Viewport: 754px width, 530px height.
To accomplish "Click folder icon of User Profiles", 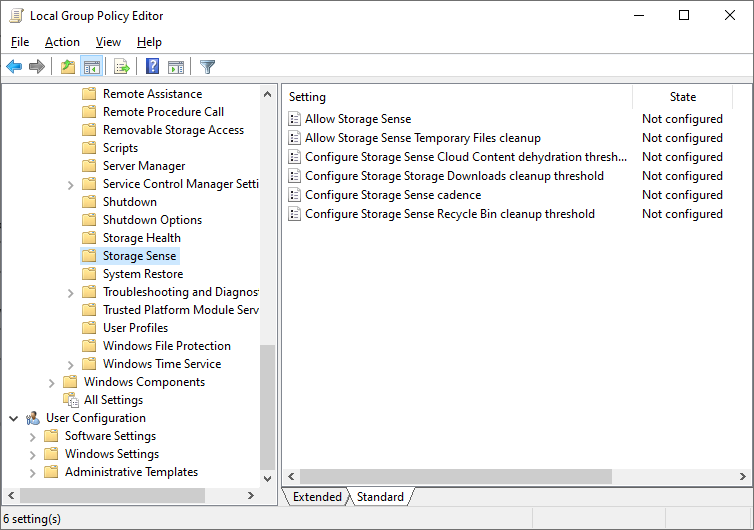I will point(89,328).
